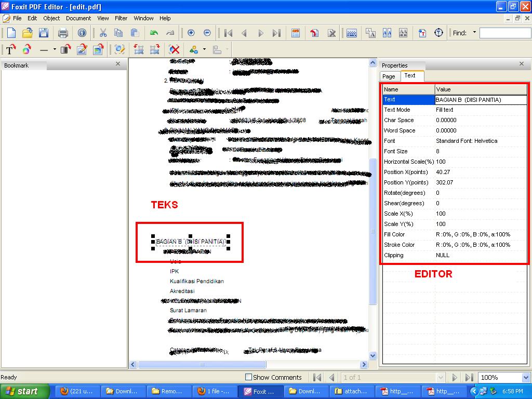Click the add shading gradient icon
Image resolution: width=532 pixels, height=399 pixels.
(x=65, y=50)
